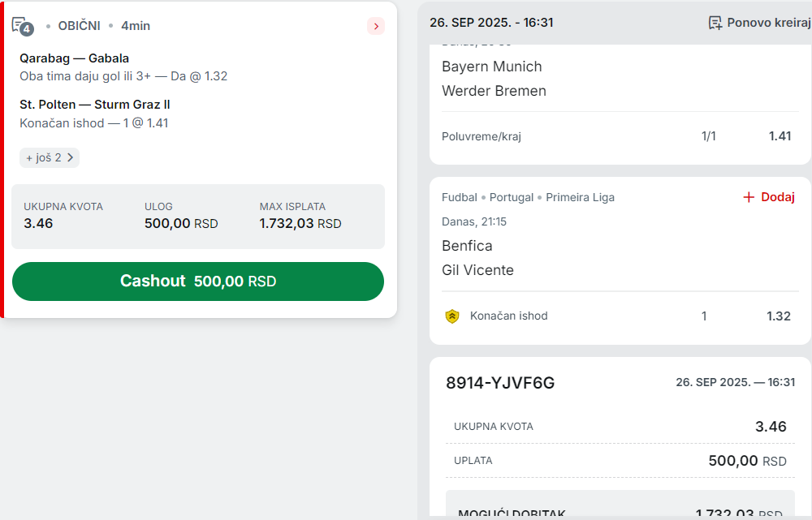Click the yellow shield boost icon
Screen dimensions: 812x520
click(x=452, y=316)
